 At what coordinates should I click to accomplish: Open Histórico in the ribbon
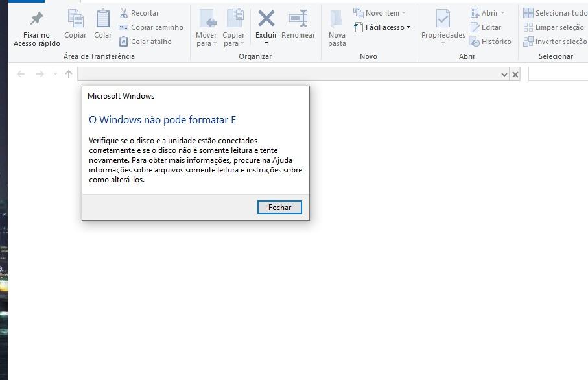[491, 42]
